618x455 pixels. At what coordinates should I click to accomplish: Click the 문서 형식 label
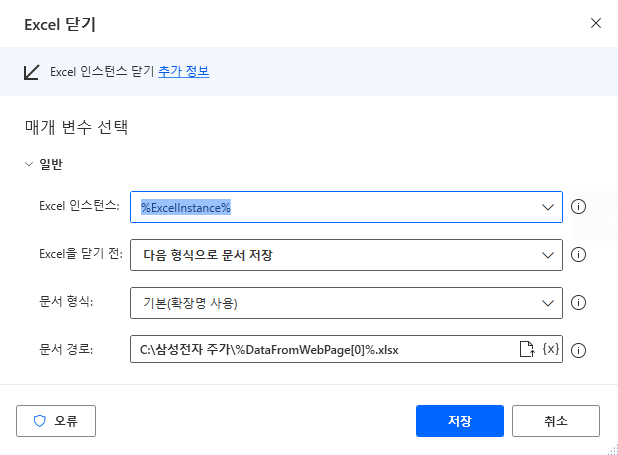[66, 302]
